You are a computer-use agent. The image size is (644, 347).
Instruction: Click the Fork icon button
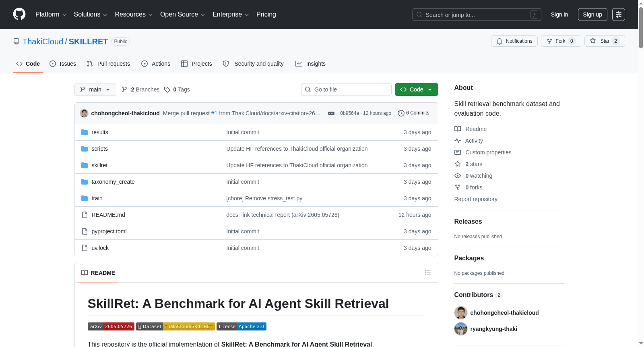click(561, 41)
